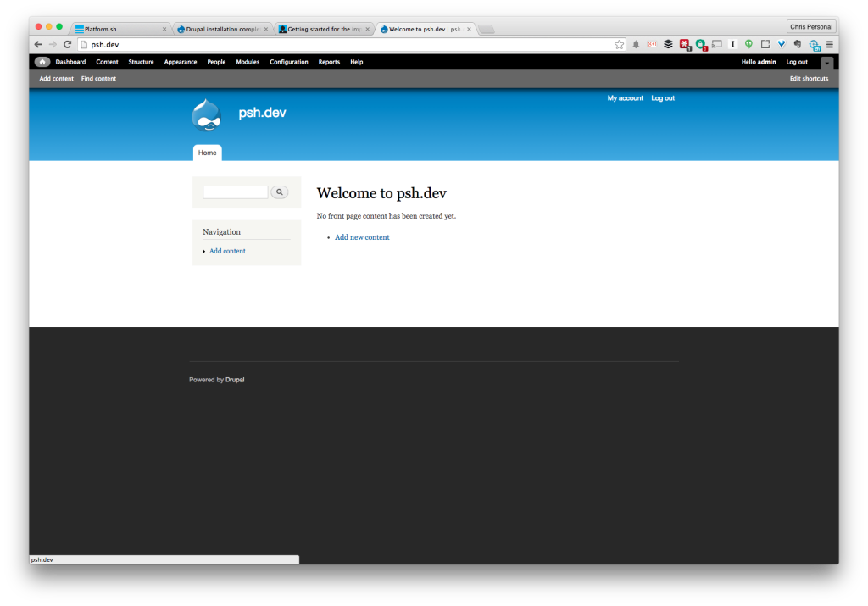Click Add content shortcut in gray bar
Viewport: 868px width, 606px height.
[57, 79]
